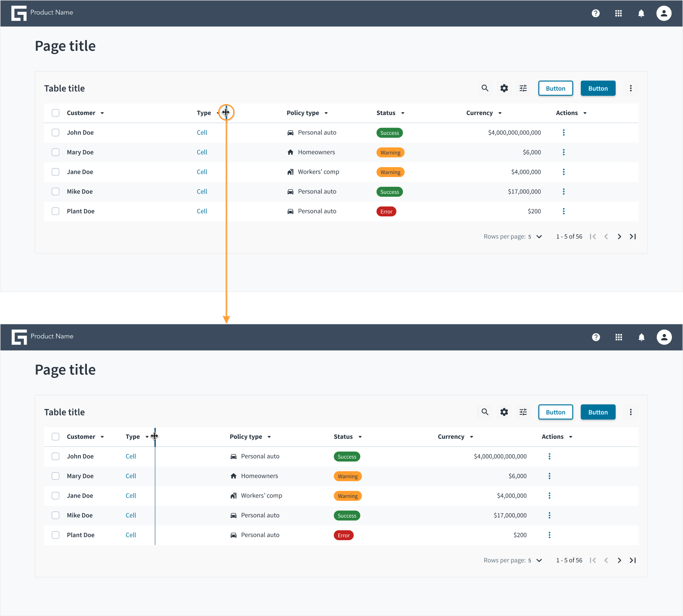This screenshot has height=616, width=683.
Task: Check Jane Doe row in the upper table
Action: coord(55,172)
